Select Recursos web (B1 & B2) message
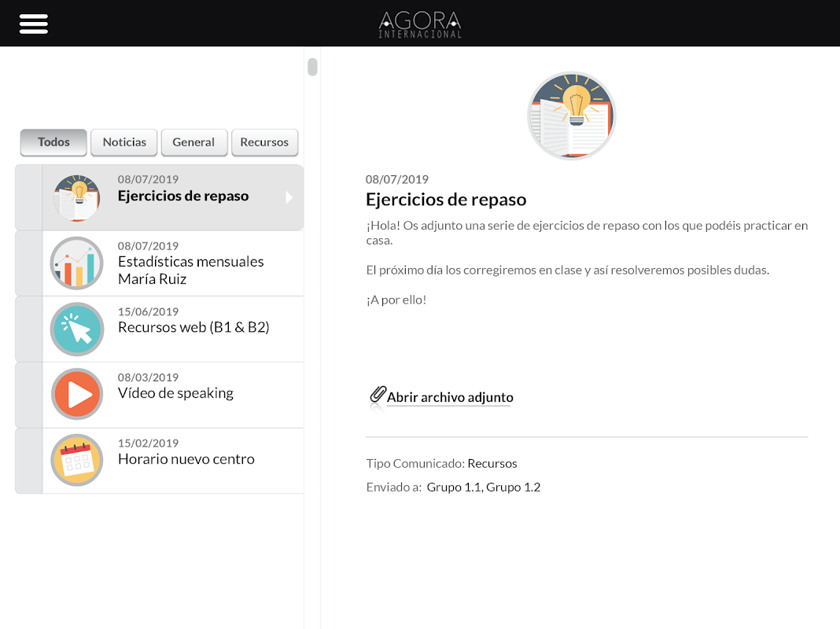This screenshot has width=840, height=629. (x=173, y=329)
